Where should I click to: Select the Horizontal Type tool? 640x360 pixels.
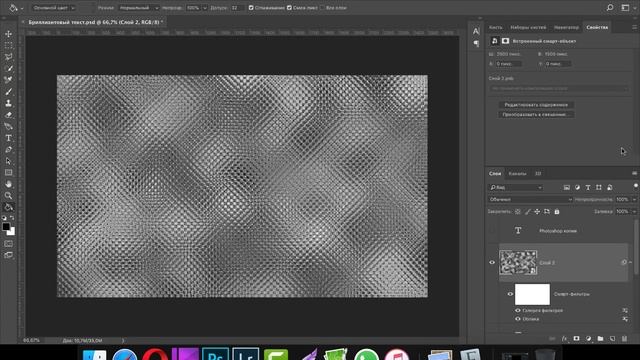click(8, 138)
